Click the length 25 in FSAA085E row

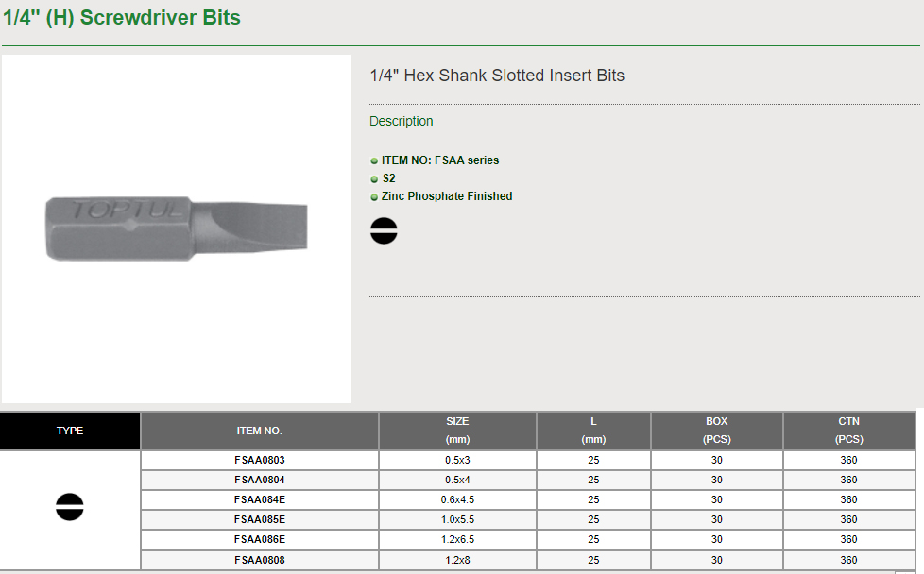pyautogui.click(x=593, y=520)
